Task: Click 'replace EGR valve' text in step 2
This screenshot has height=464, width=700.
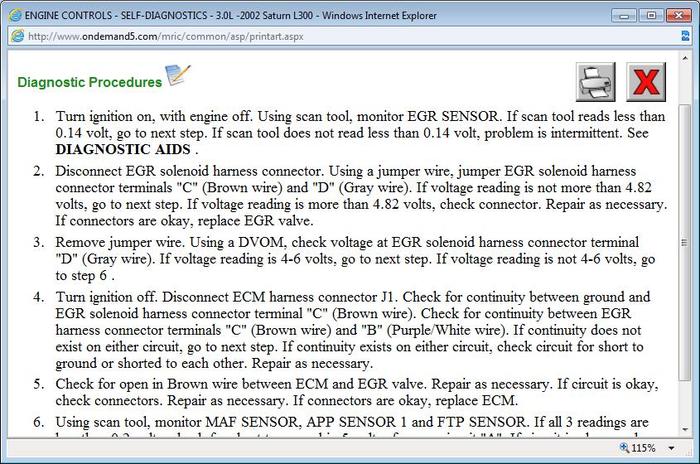Action: [255, 221]
